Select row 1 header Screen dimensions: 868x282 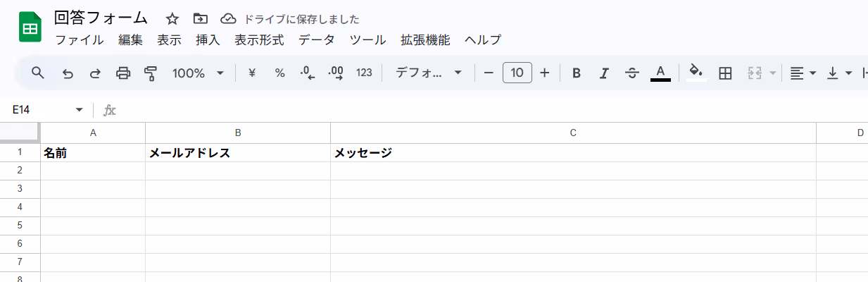pyautogui.click(x=20, y=152)
